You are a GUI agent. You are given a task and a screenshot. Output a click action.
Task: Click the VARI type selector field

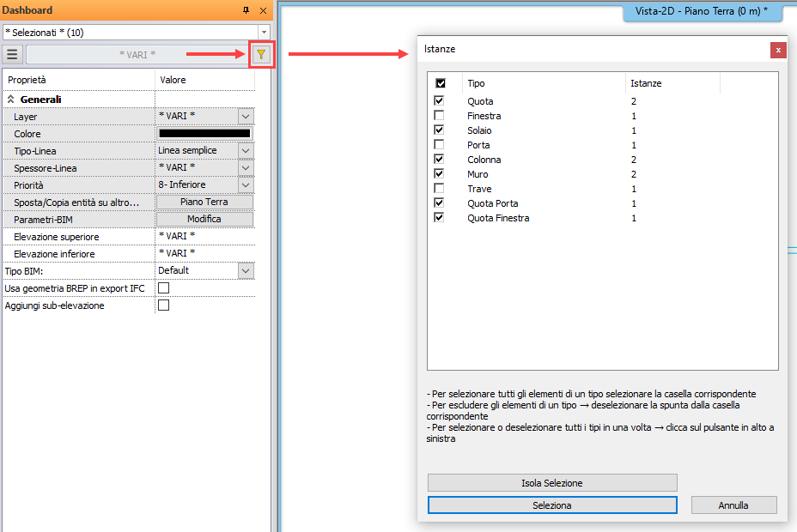click(x=137, y=54)
